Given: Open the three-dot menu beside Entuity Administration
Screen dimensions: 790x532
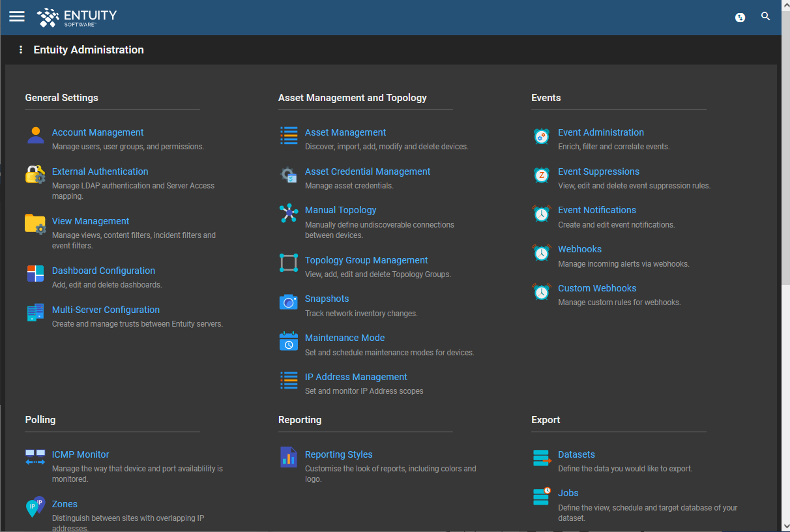Looking at the screenshot, I should pyautogui.click(x=21, y=50).
